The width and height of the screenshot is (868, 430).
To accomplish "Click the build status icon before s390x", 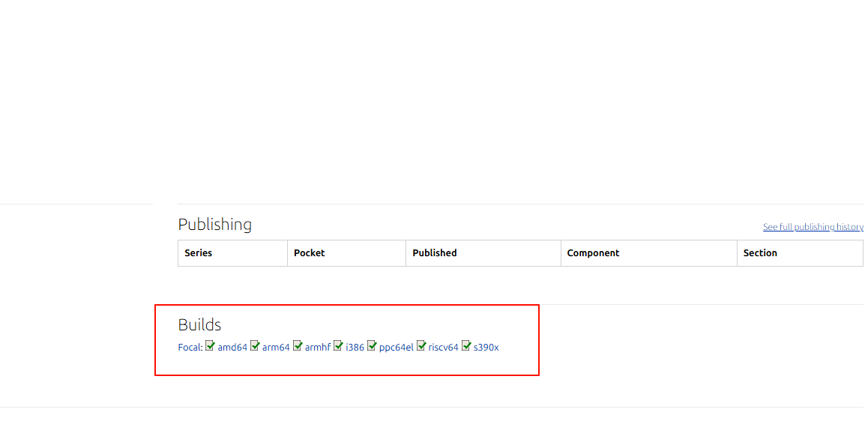I will (x=466, y=346).
